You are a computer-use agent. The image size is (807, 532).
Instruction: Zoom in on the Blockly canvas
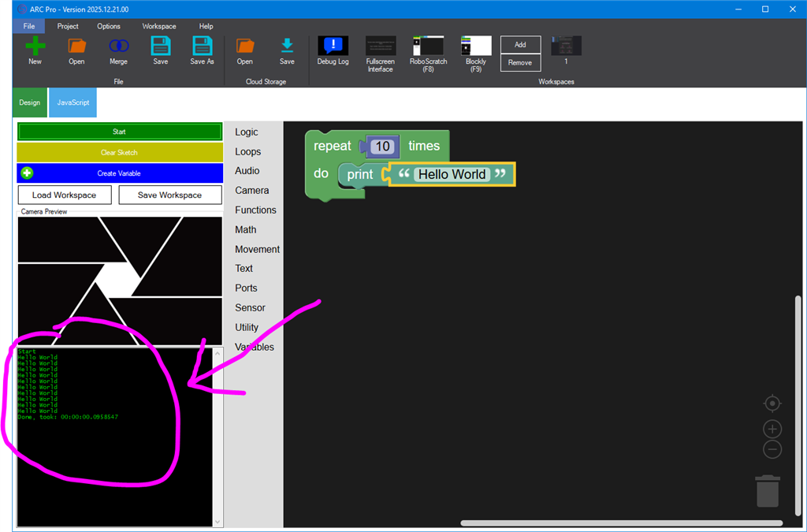coord(772,430)
